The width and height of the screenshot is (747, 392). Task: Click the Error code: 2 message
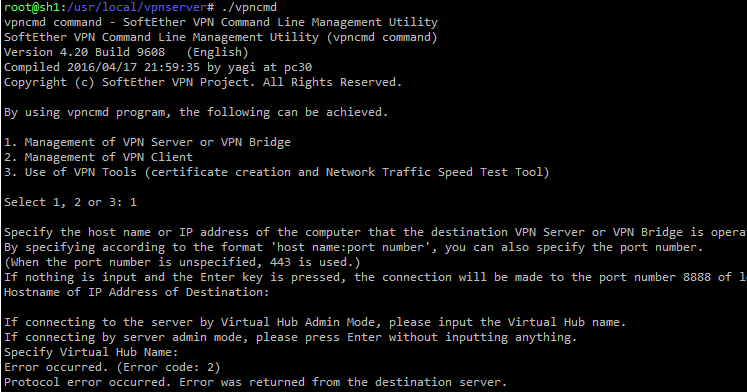pos(112,367)
